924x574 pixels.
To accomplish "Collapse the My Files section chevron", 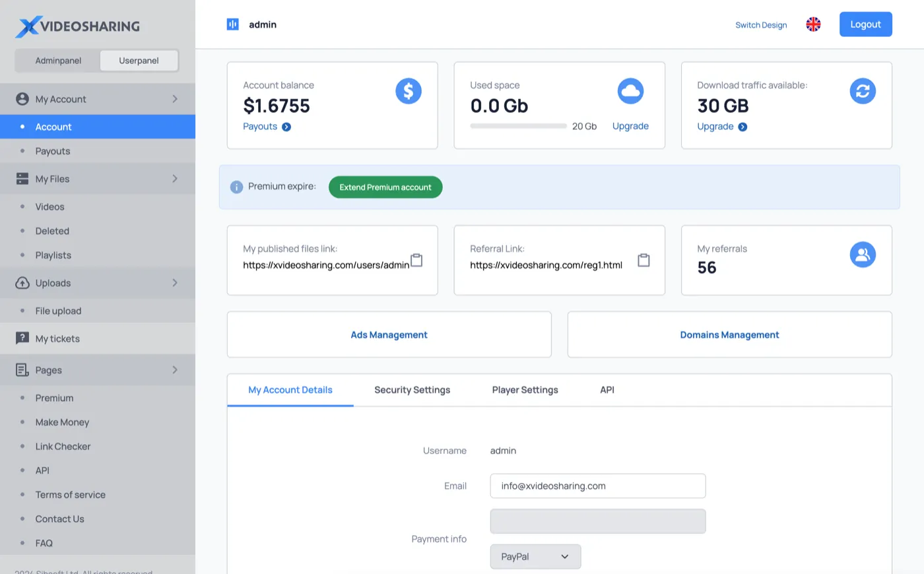I will click(x=175, y=179).
